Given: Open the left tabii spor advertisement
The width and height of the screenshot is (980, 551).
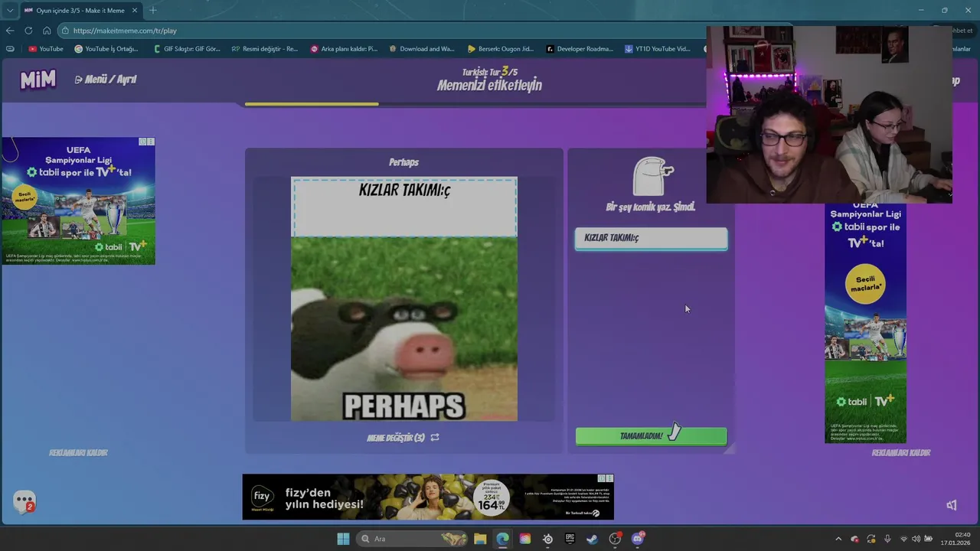Looking at the screenshot, I should 78,201.
